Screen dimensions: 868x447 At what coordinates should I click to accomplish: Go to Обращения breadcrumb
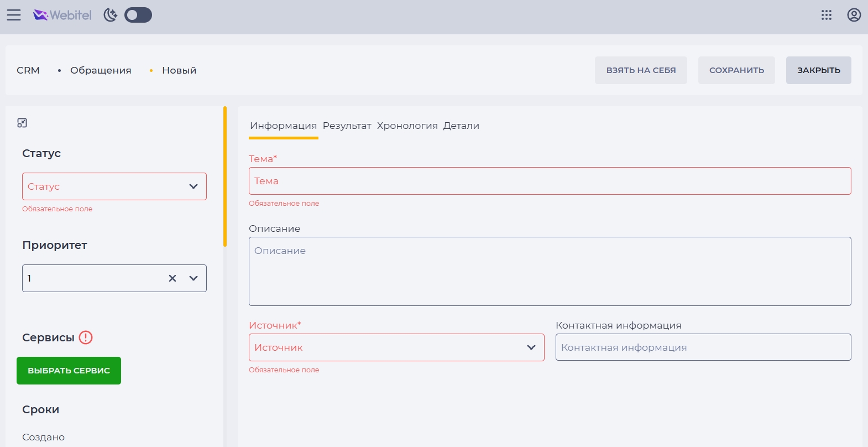(x=101, y=70)
